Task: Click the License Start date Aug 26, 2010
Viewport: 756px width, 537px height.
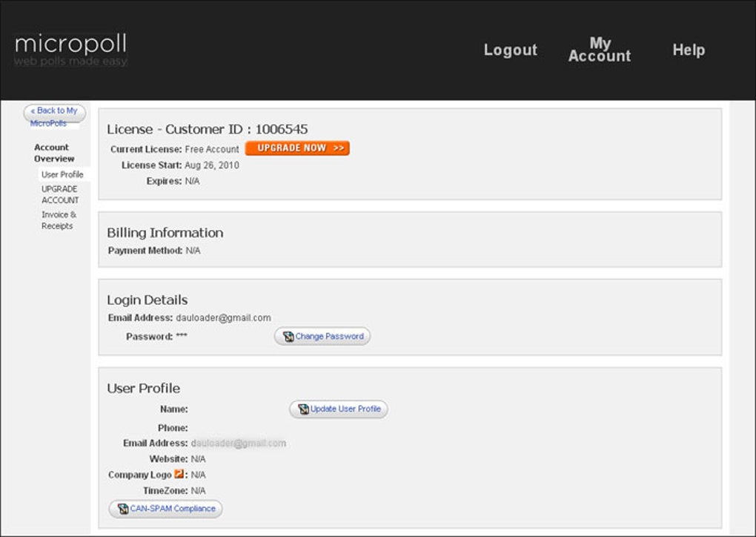Action: click(x=212, y=165)
